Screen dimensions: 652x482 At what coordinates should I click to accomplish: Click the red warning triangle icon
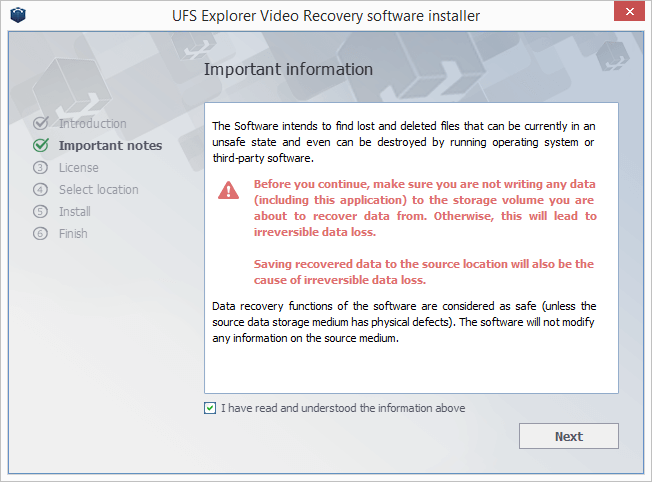tap(228, 190)
